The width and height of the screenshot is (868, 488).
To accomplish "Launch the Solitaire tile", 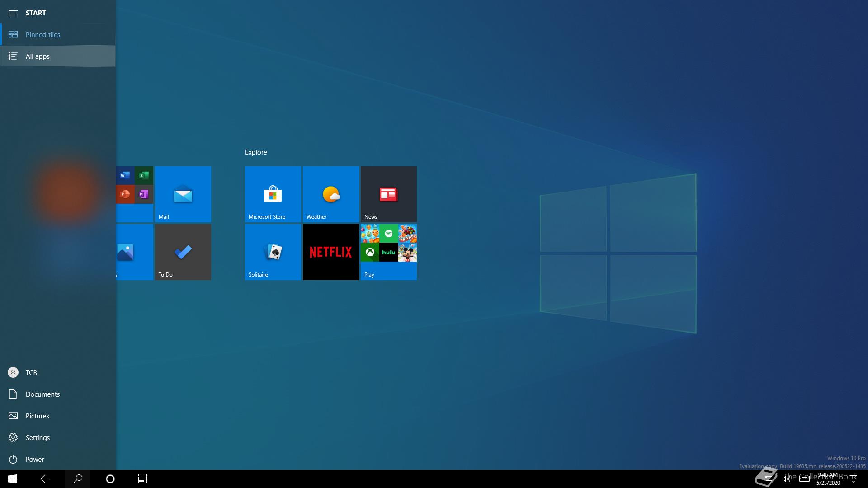I will 273,252.
